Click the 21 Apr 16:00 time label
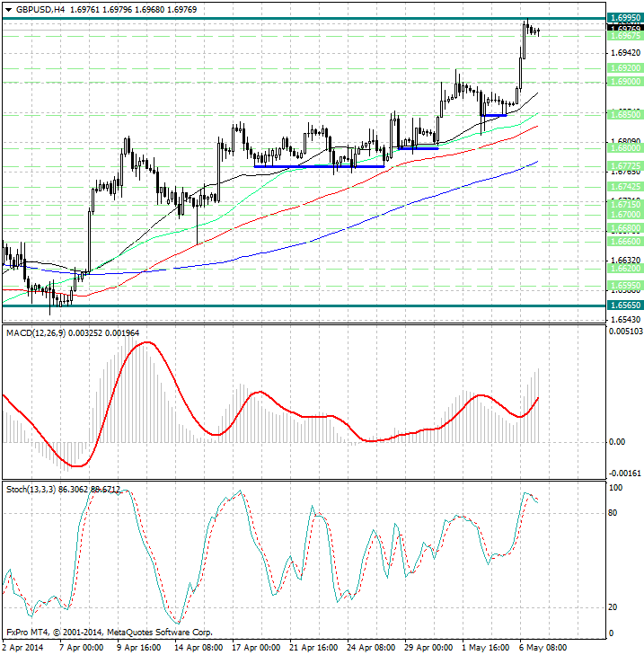 [x=313, y=648]
